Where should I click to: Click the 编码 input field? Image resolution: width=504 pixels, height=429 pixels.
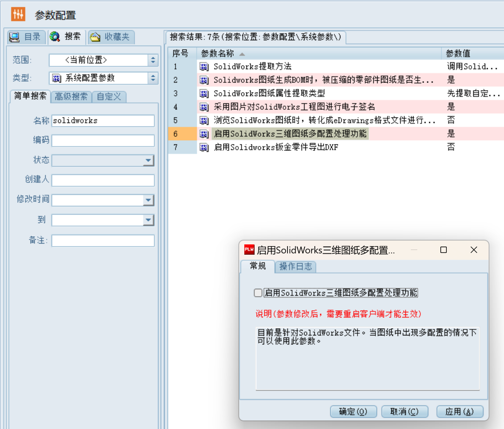click(x=103, y=141)
